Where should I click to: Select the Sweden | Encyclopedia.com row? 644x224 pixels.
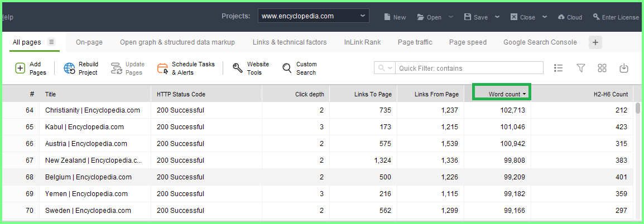click(x=318, y=211)
